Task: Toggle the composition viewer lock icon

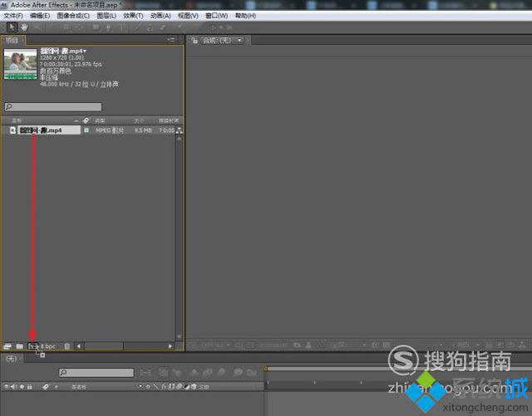Action: coord(195,41)
